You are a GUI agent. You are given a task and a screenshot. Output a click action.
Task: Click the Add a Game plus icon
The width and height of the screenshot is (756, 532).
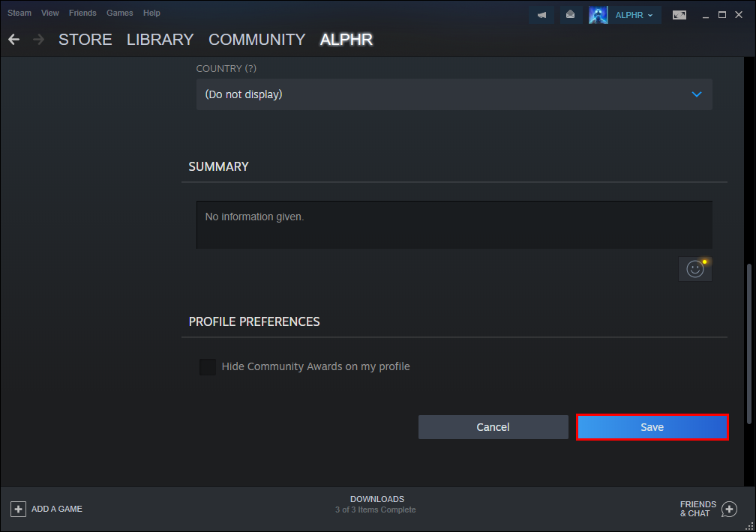pos(18,509)
